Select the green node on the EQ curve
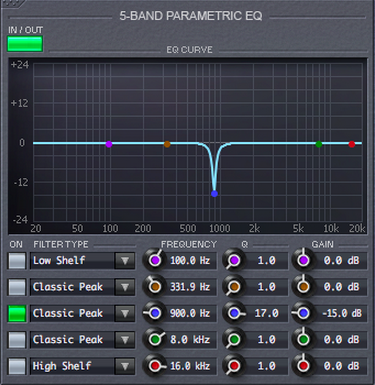This screenshot has height=385, width=375. coord(319,144)
